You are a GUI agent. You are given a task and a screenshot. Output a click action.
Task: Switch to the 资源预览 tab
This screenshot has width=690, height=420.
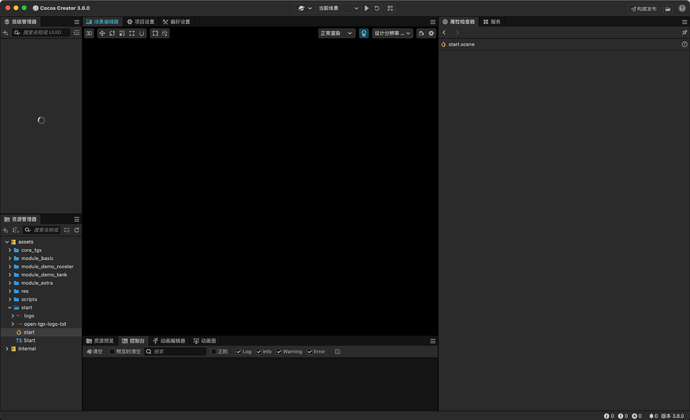point(100,341)
